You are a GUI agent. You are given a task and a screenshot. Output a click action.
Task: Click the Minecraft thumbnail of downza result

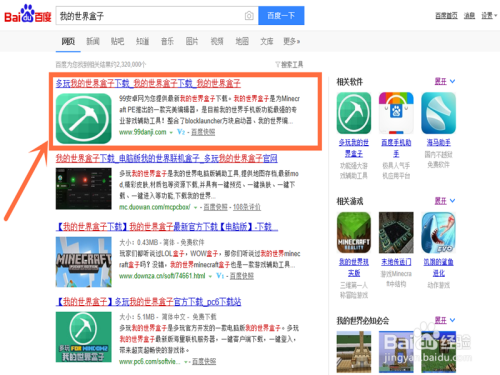click(x=84, y=262)
